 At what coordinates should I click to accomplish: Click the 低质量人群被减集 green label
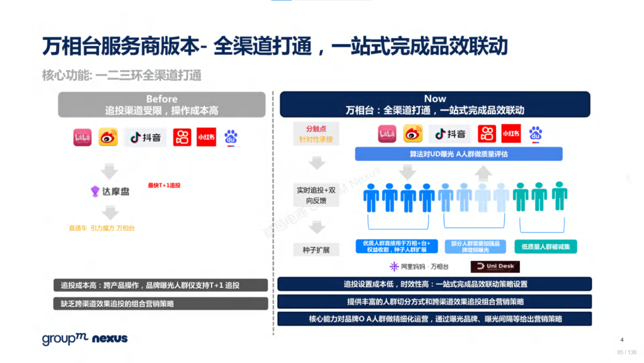[546, 247]
